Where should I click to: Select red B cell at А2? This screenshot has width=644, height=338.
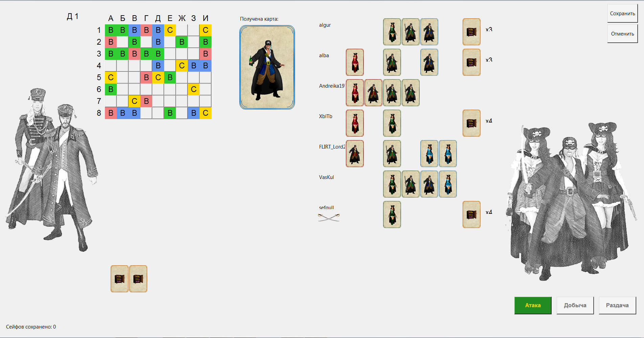coord(111,42)
